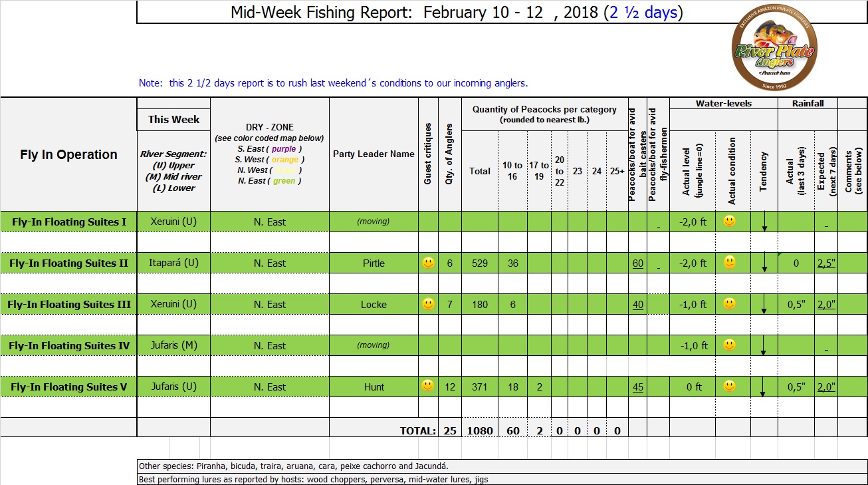This screenshot has height=485, width=868.
Task: Click the green N. East color label
Action: click(284, 181)
